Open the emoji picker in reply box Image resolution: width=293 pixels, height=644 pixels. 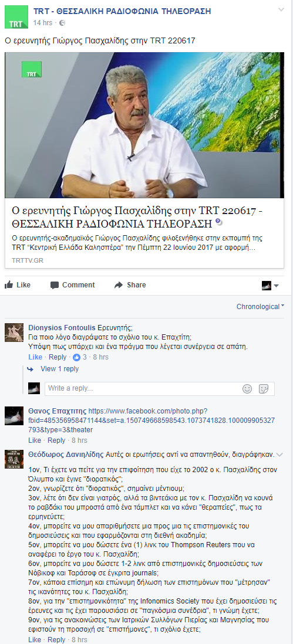click(247, 388)
